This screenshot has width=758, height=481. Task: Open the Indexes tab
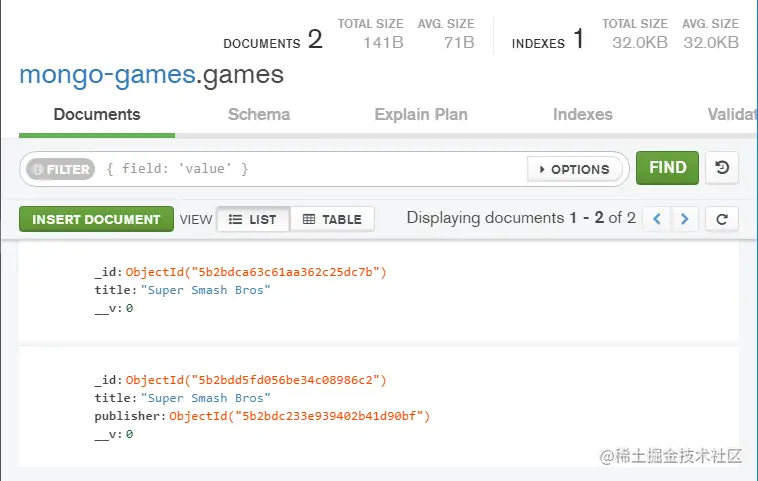point(583,115)
